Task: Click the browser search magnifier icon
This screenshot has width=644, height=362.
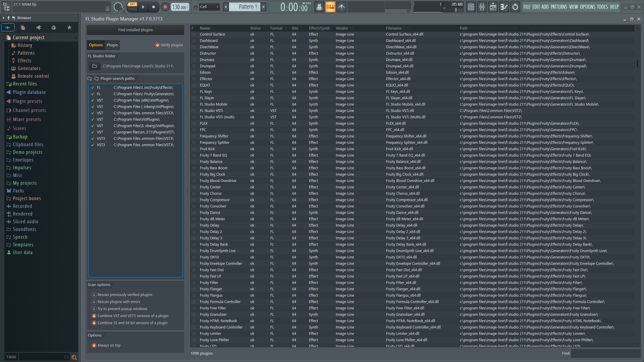Action: click(74, 357)
